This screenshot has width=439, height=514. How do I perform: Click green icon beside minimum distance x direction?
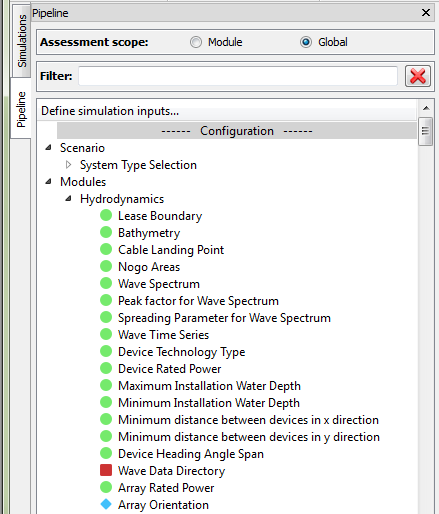pyautogui.click(x=106, y=419)
